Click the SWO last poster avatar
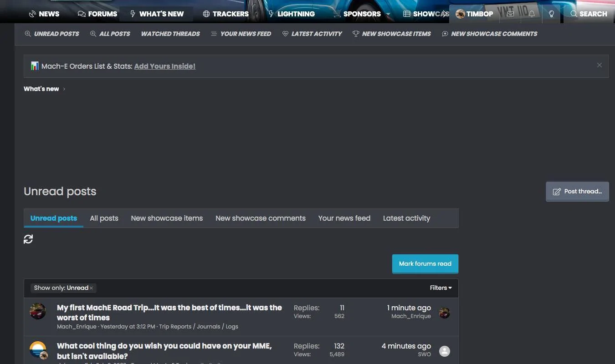This screenshot has height=364, width=615. point(444,351)
